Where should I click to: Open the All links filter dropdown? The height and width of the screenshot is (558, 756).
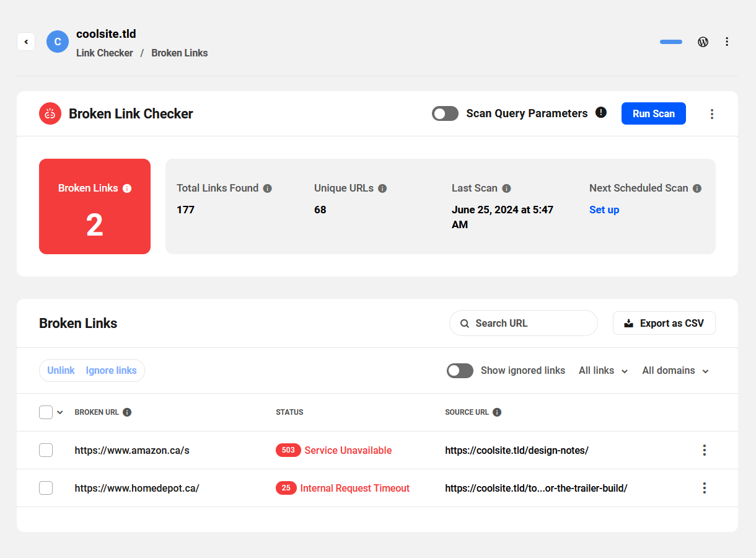[604, 371]
